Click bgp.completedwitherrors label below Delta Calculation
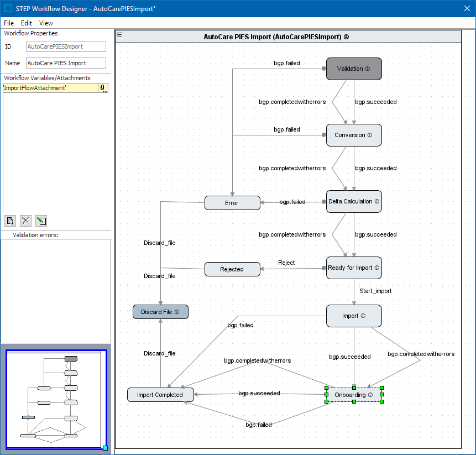Viewport: 476px width, 455px height. [x=292, y=234]
